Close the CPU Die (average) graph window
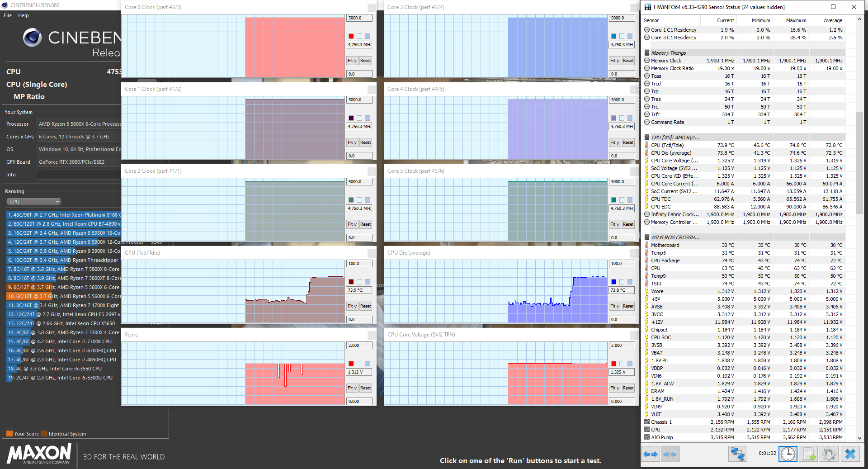This screenshot has width=868, height=469. (x=634, y=253)
